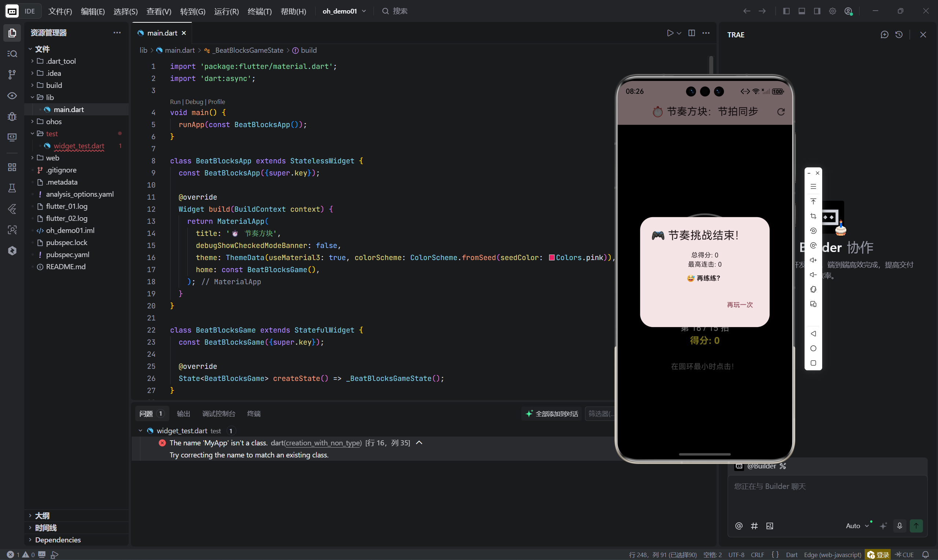Click the pink Colors.pink color swatch

tap(551, 257)
